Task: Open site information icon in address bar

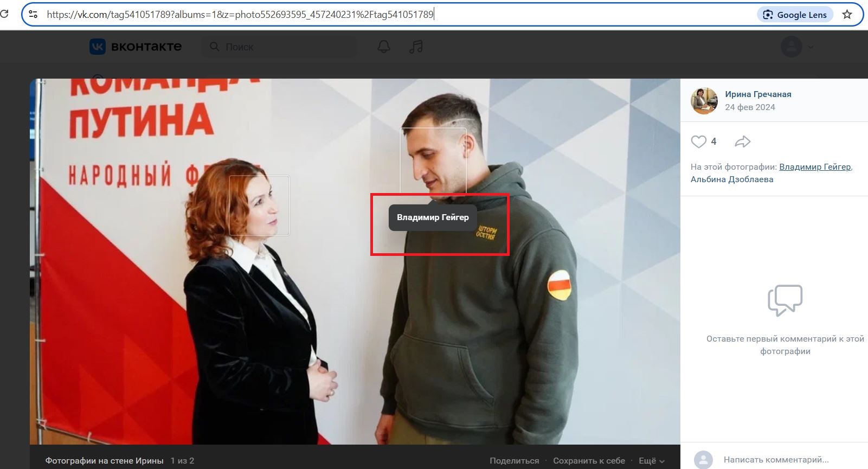Action: [33, 15]
